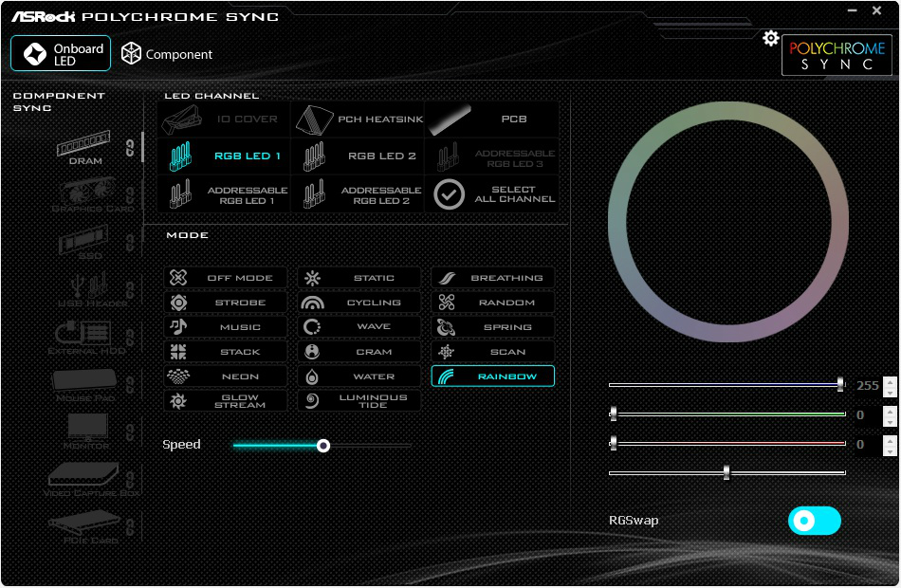Toggle the SSD sync link
Screen dimensions: 901x588
coord(130,243)
